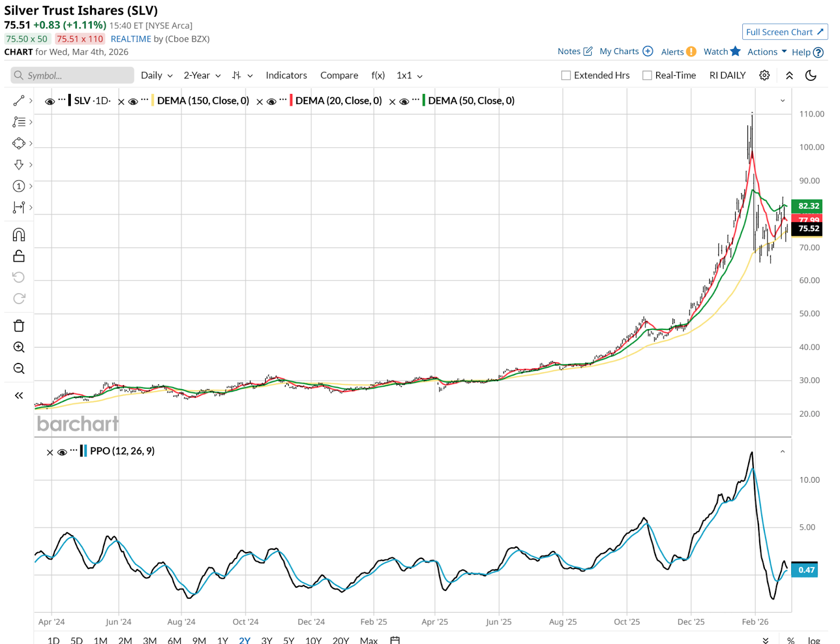Click the green DEMA 50 color swatch
Viewport: 840px width, 644px height.
tap(424, 100)
